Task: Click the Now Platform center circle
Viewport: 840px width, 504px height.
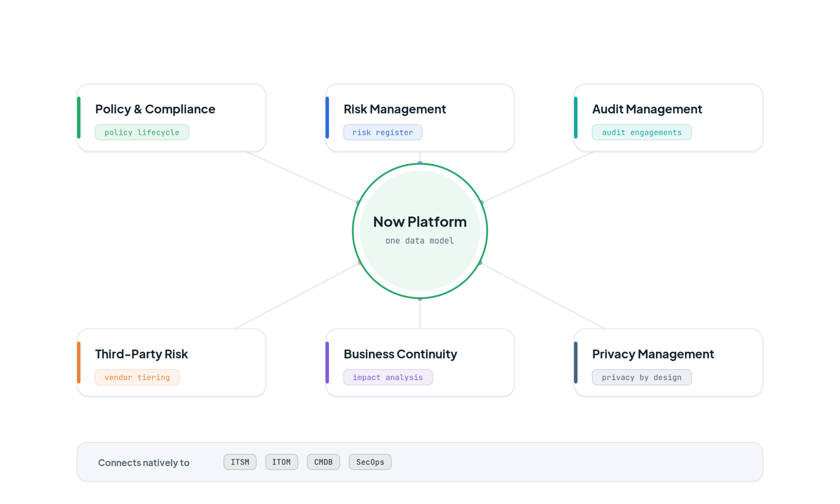Action: click(x=420, y=231)
